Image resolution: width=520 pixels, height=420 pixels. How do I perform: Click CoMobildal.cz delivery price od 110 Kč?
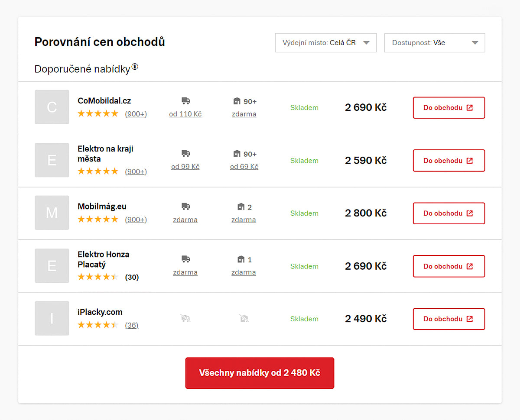(185, 114)
